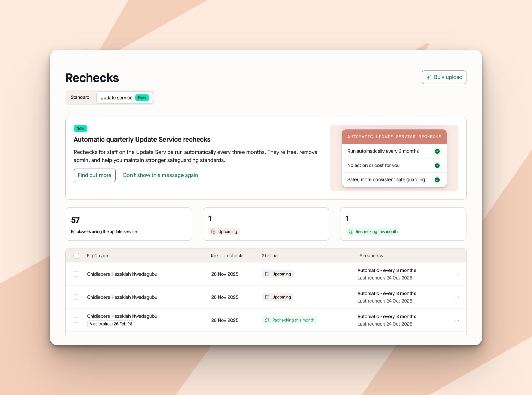The height and width of the screenshot is (395, 532).
Task: Click the green check next to Safer, more consistent safe guarding
Action: [437, 180]
